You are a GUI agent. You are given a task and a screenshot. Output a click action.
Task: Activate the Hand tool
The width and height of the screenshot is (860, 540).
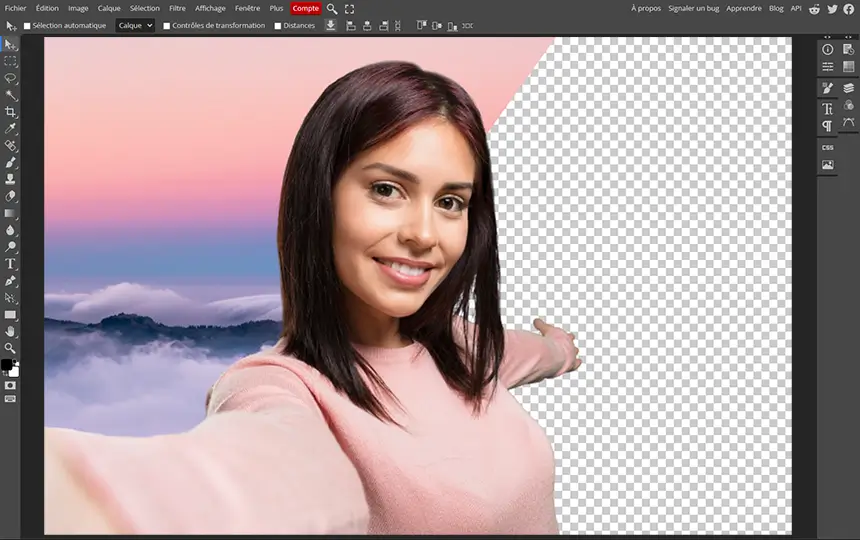click(10, 331)
